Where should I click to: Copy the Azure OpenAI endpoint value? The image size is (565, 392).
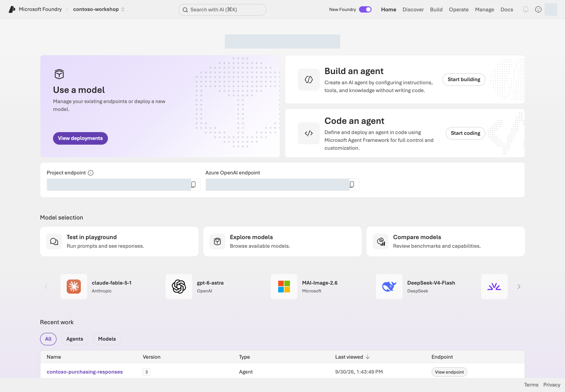(352, 185)
